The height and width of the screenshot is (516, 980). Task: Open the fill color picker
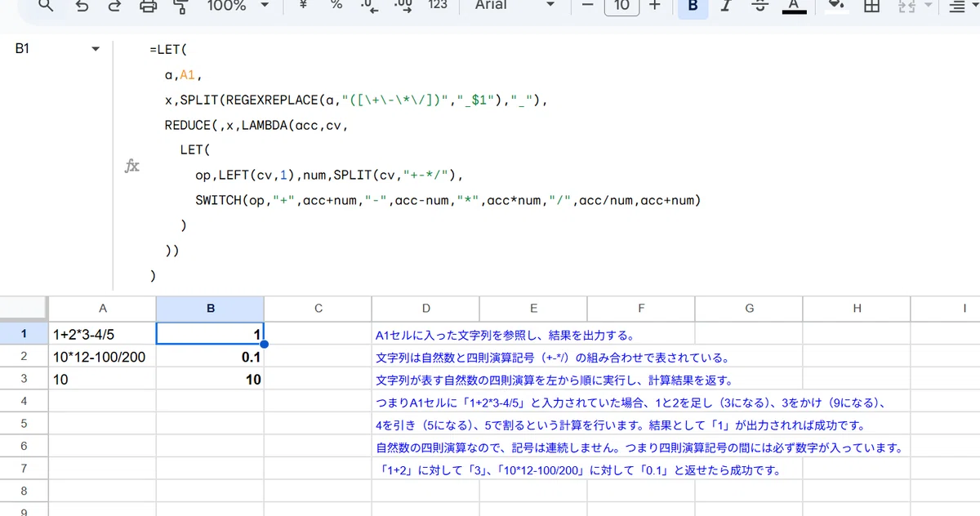[x=835, y=6]
